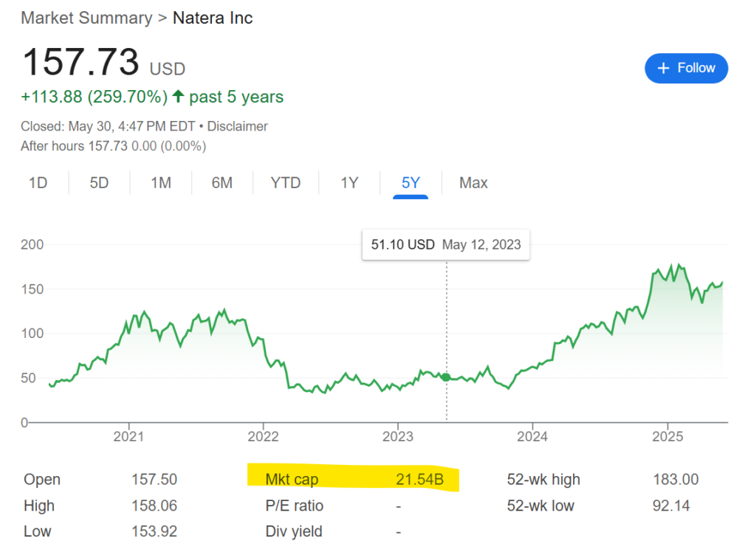
Task: Select the YTD range tab
Action: [x=286, y=183]
